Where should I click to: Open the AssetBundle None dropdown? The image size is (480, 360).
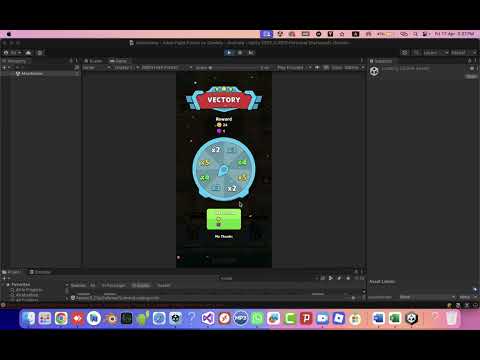(x=427, y=297)
